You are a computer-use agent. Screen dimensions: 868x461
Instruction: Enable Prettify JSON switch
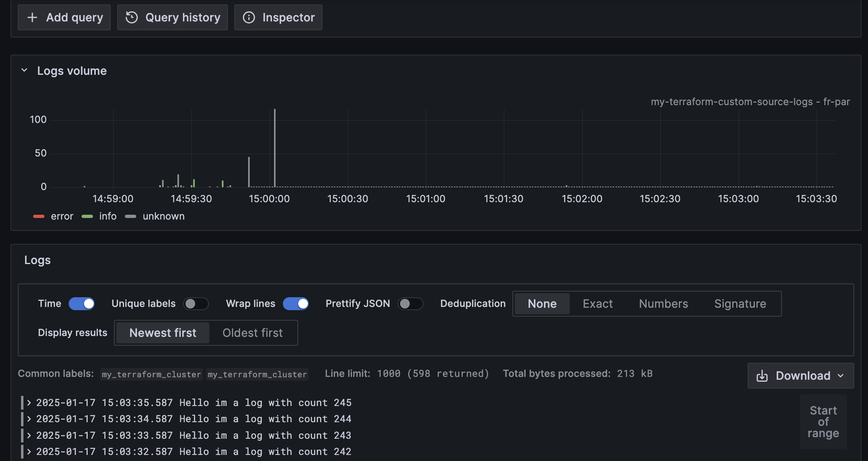(410, 304)
